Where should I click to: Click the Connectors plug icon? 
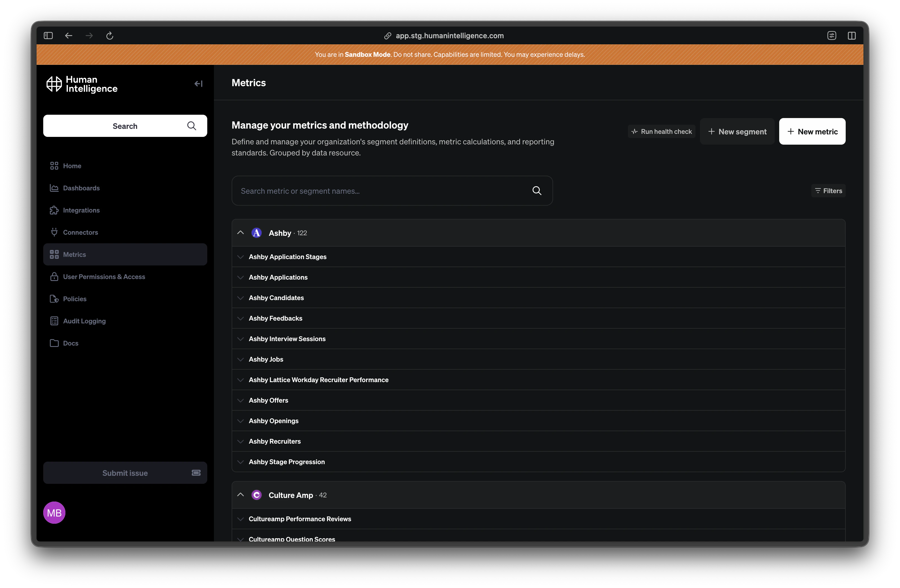(x=54, y=232)
